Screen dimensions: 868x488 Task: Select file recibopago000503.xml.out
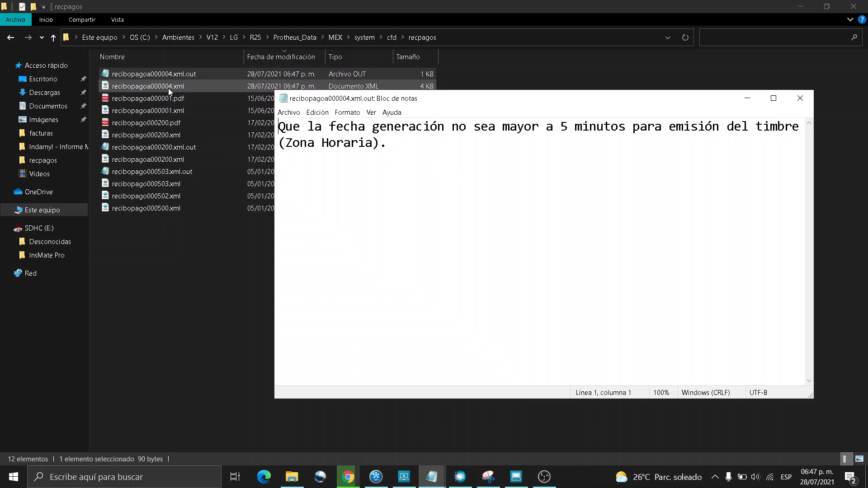coord(152,172)
